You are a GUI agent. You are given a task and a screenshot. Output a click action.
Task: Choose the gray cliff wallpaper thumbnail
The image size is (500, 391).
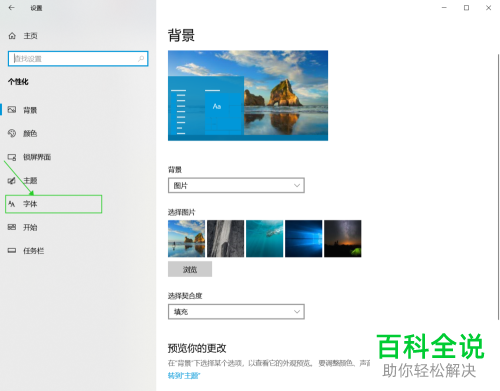[225, 238]
